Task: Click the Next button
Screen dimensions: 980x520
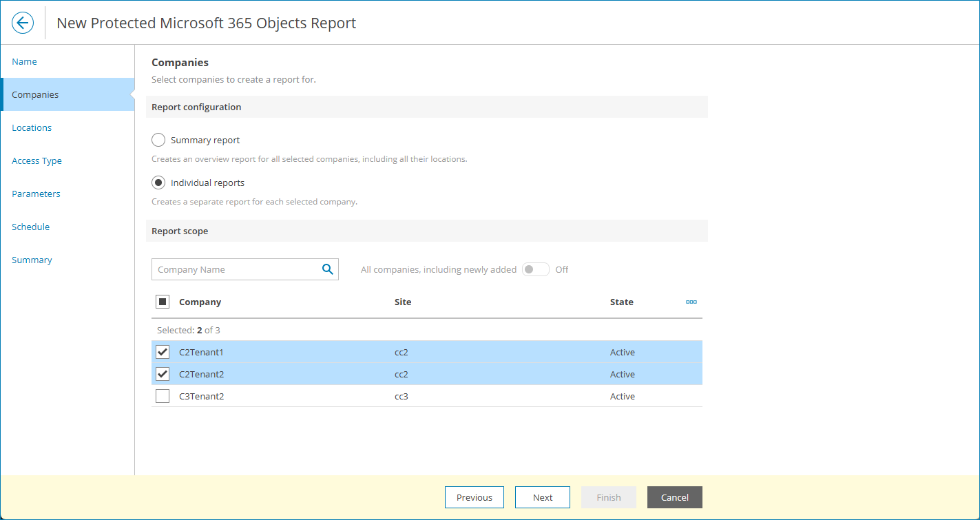Action: (543, 497)
